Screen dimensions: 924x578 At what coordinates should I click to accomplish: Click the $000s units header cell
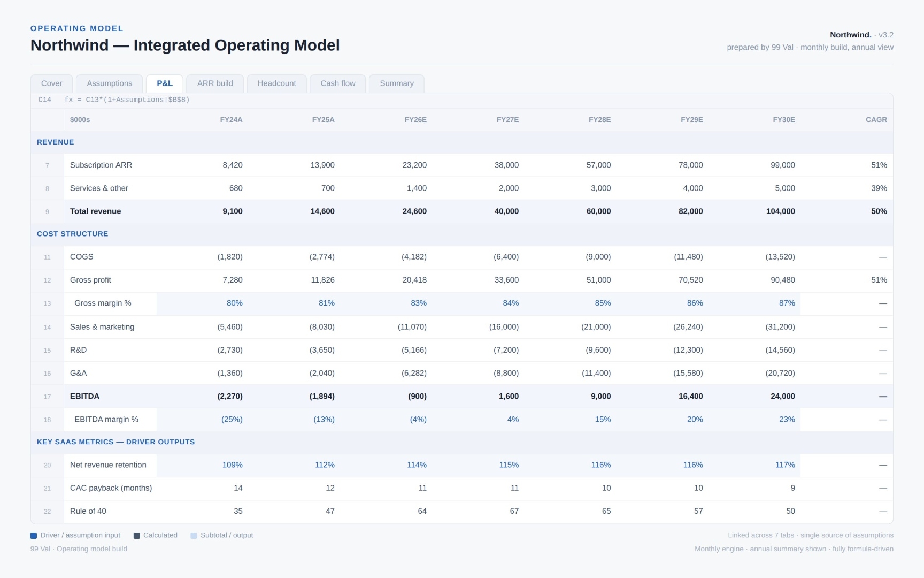click(80, 120)
